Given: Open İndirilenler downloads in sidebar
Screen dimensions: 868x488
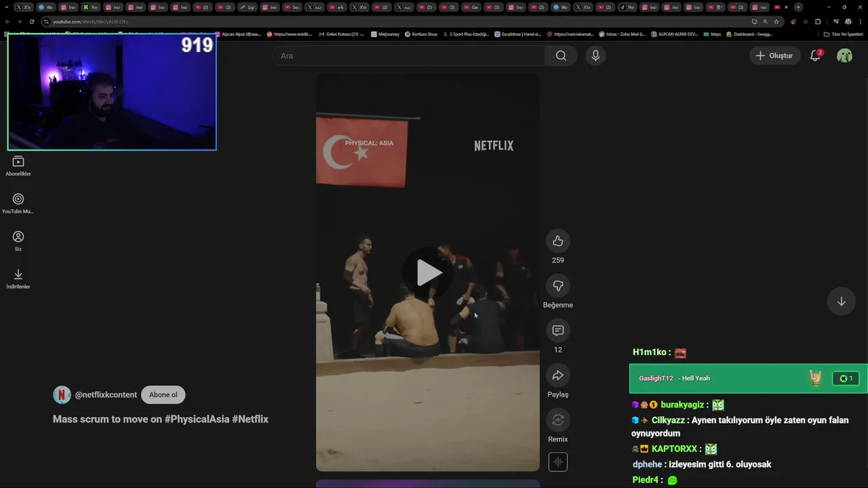Looking at the screenshot, I should tap(18, 279).
